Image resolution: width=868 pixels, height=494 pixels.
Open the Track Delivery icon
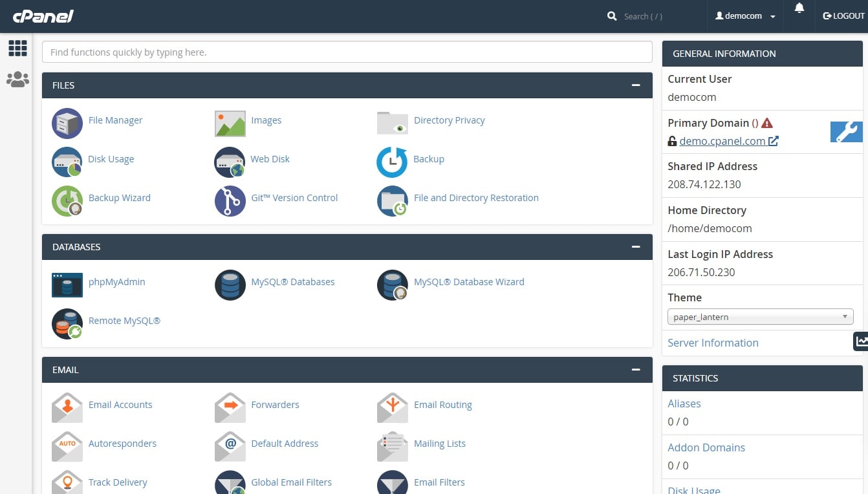tap(67, 484)
